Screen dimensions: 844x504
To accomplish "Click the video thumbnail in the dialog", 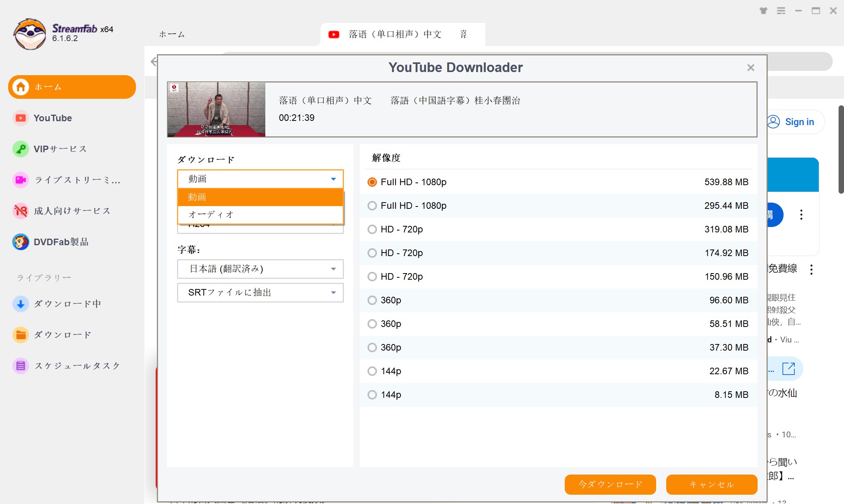I will 216,109.
